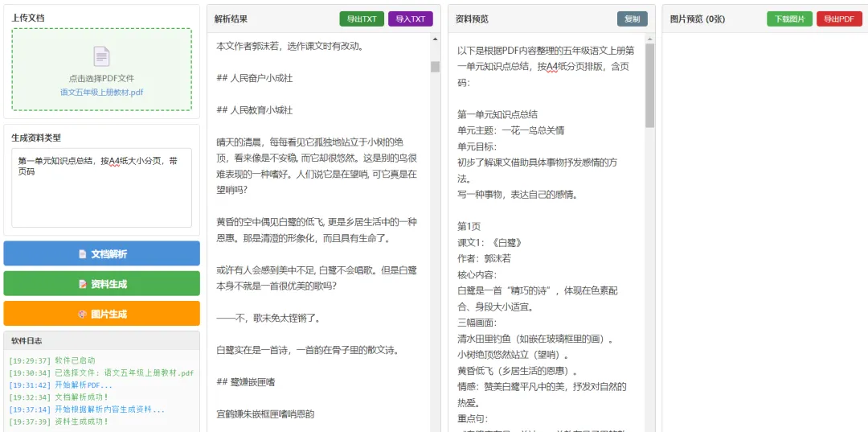Image resolution: width=868 pixels, height=432 pixels.
Task: Click the document icon on 文档解析 button
Action: (x=83, y=254)
